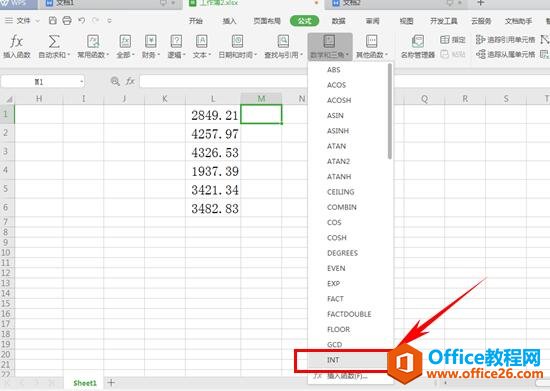Click the fx icon beside formula bar
The image size is (550, 391).
pos(130,81)
